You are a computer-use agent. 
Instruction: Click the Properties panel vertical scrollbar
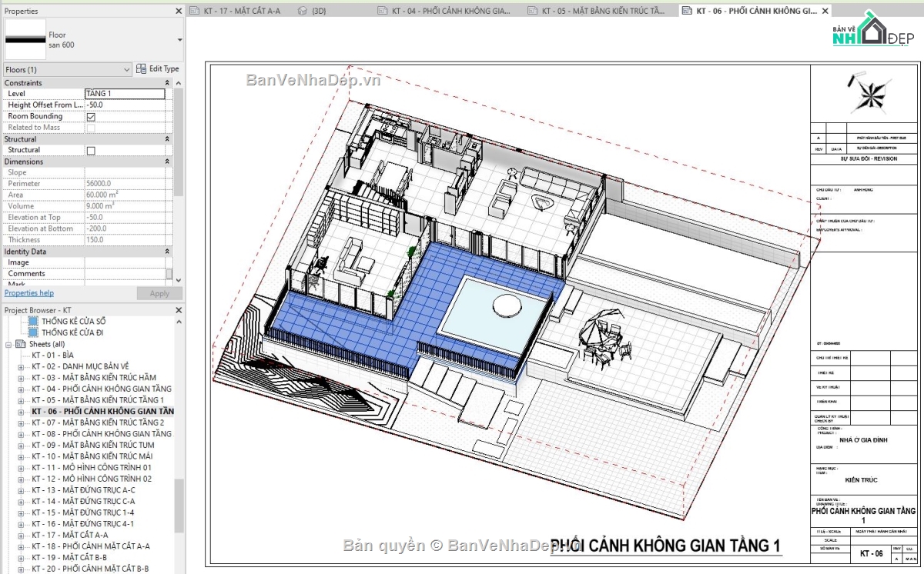[179, 142]
